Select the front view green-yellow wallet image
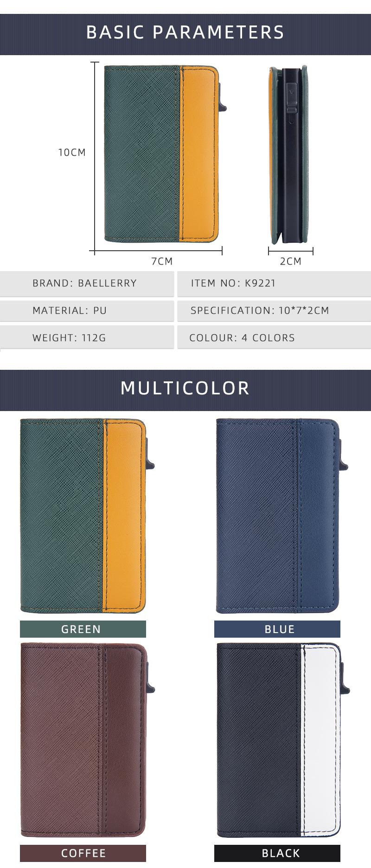Image resolution: width=371 pixels, height=868 pixels. (165, 154)
